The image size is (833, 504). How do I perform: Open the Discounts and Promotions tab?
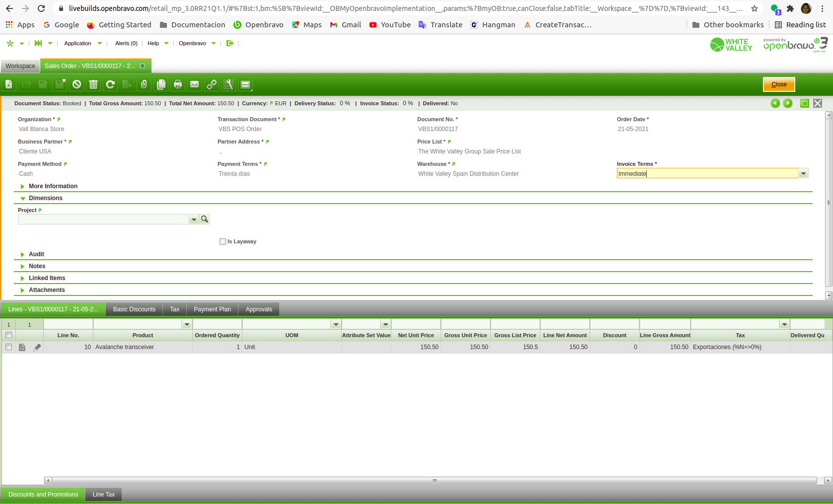pos(43,495)
